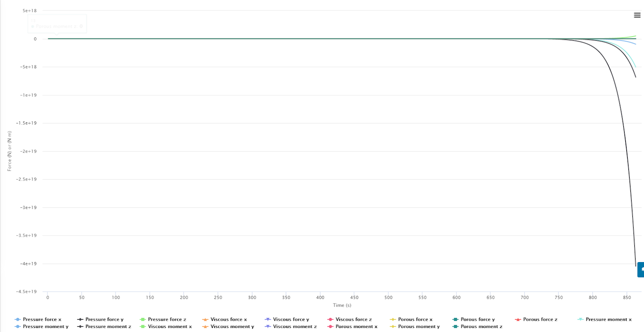Open the chart context menu hamburger icon
Viewport: 644px width, 332px height.
click(637, 15)
